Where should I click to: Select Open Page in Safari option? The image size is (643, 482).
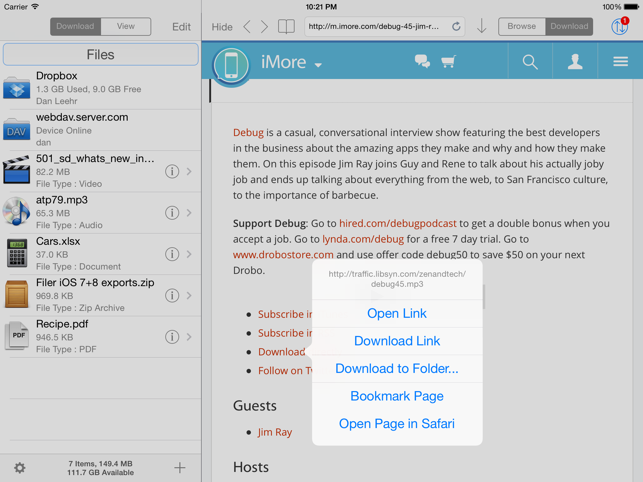coord(397,424)
